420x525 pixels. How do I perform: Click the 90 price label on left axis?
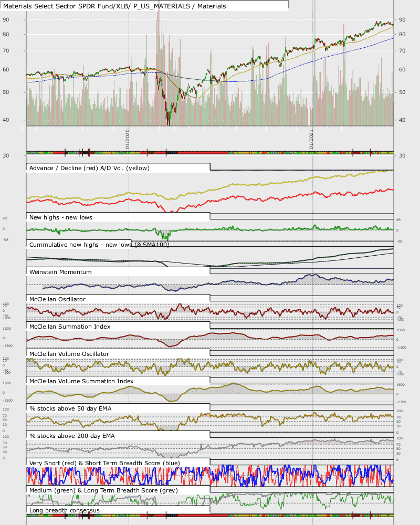click(x=6, y=20)
